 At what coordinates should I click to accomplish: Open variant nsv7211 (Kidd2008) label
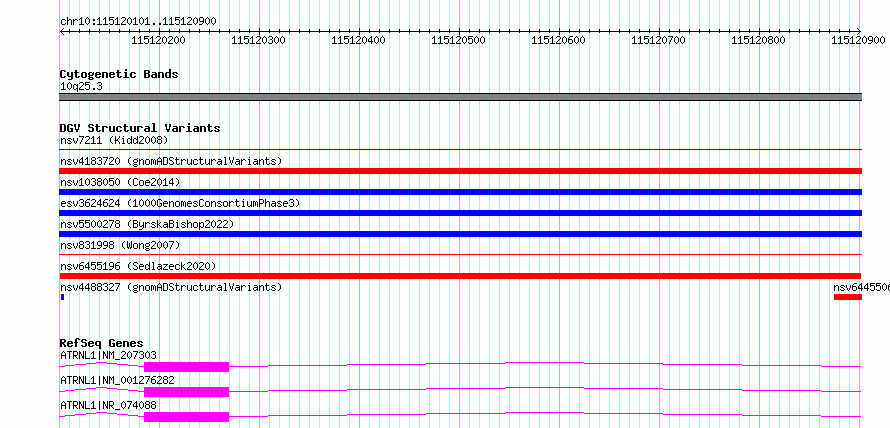114,140
